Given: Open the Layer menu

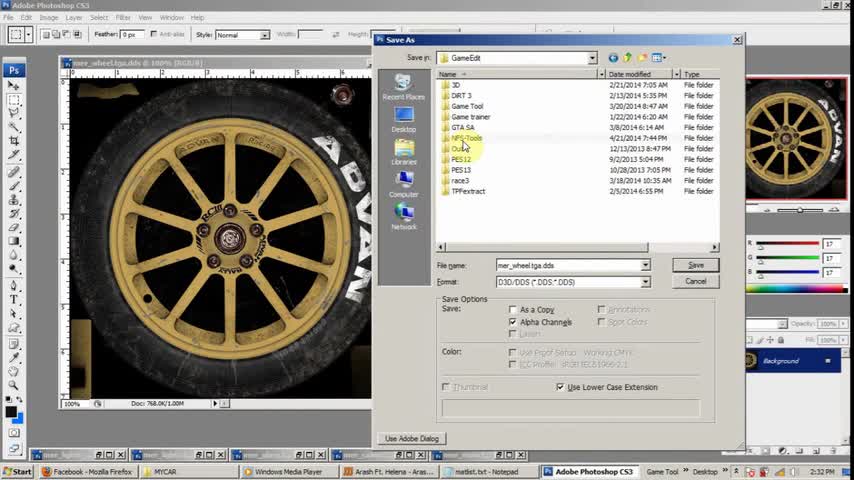Looking at the screenshot, I should [74, 17].
